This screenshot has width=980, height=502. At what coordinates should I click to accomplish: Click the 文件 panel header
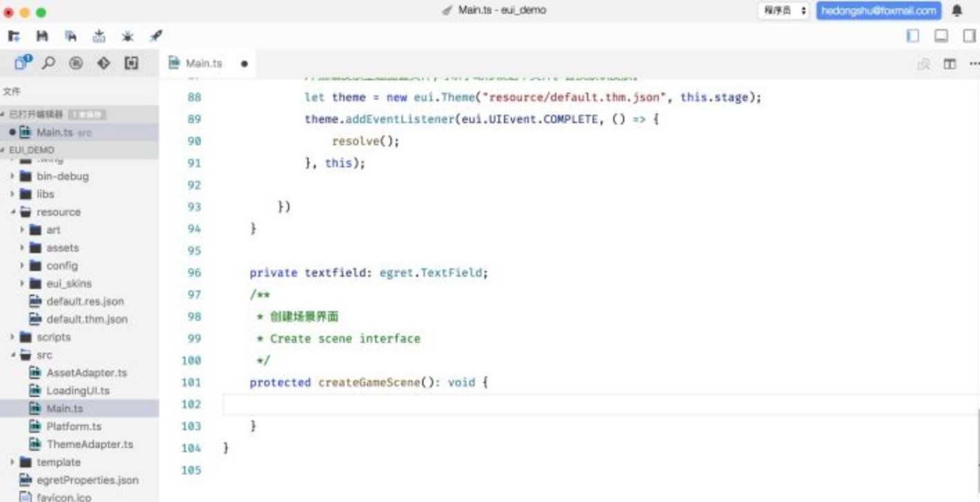12,91
